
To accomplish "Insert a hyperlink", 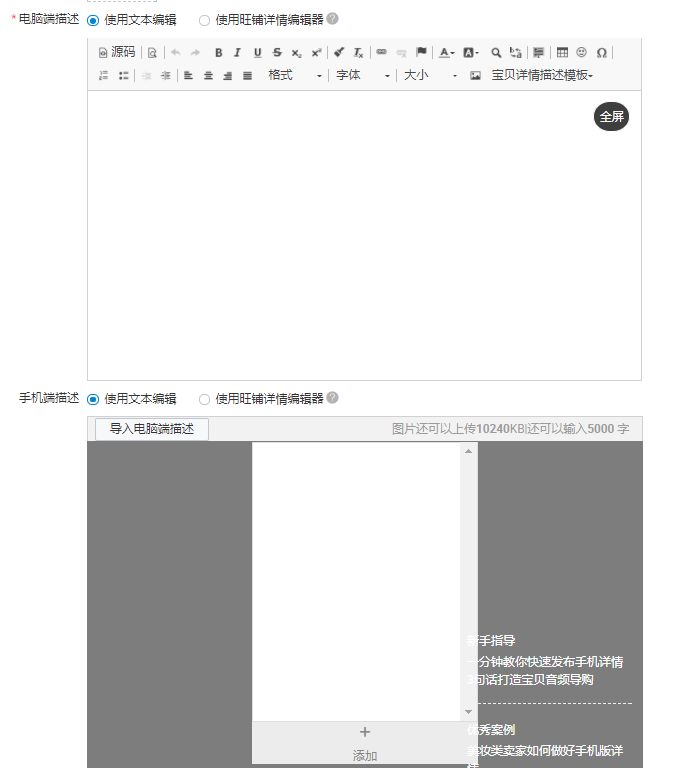I will point(382,51).
